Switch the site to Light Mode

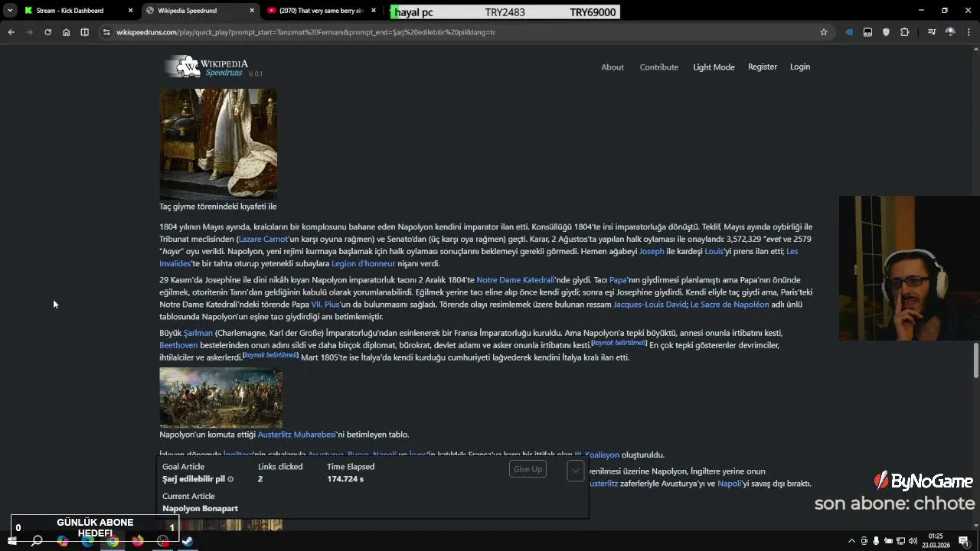pos(714,67)
